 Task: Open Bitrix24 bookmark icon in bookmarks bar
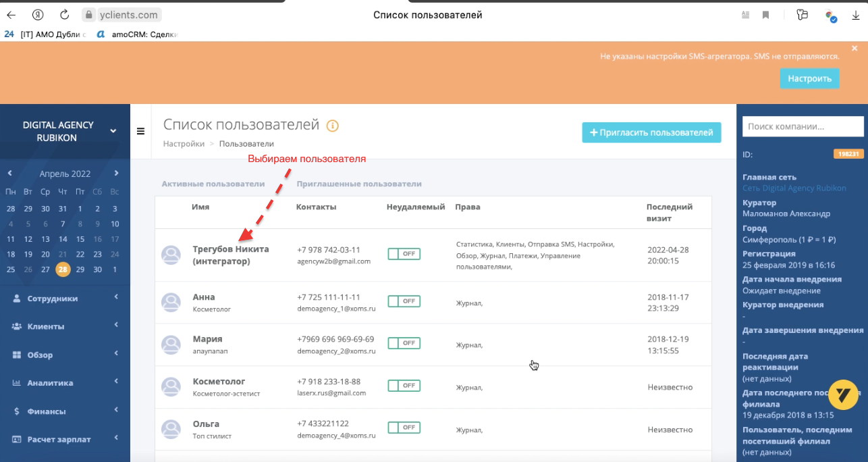pos(9,33)
